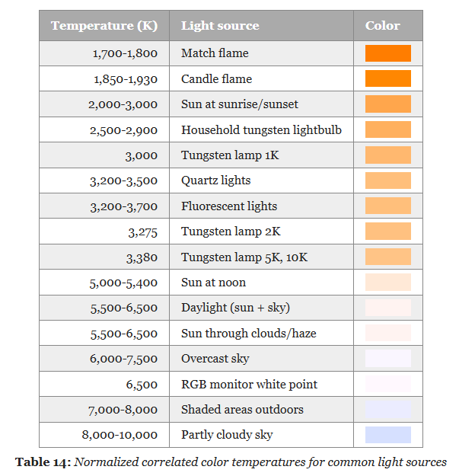The image size is (459, 476).
Task: Choose the Tungsten lamp 1K swatch
Action: (x=387, y=155)
